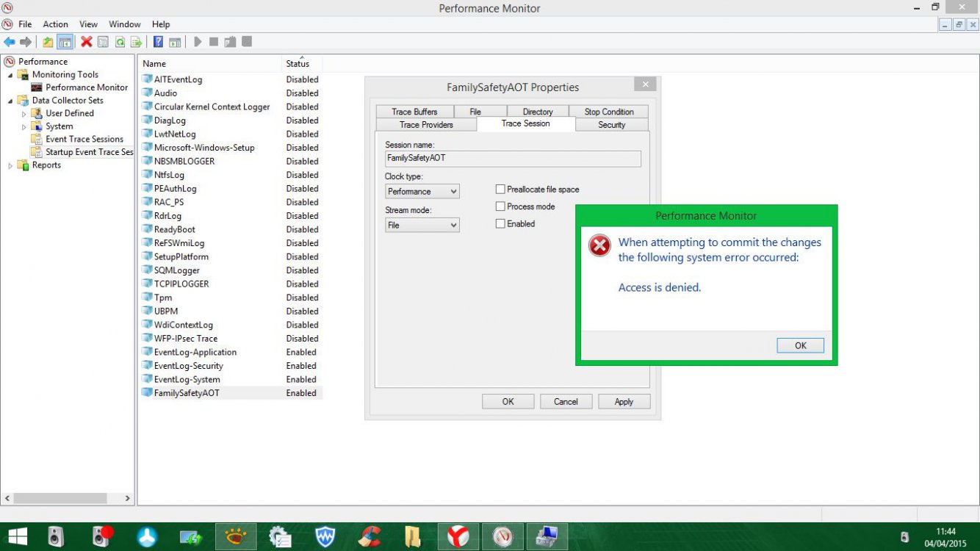Switch to the Directory tab
Viewport: 980px width, 551px height.
click(538, 112)
